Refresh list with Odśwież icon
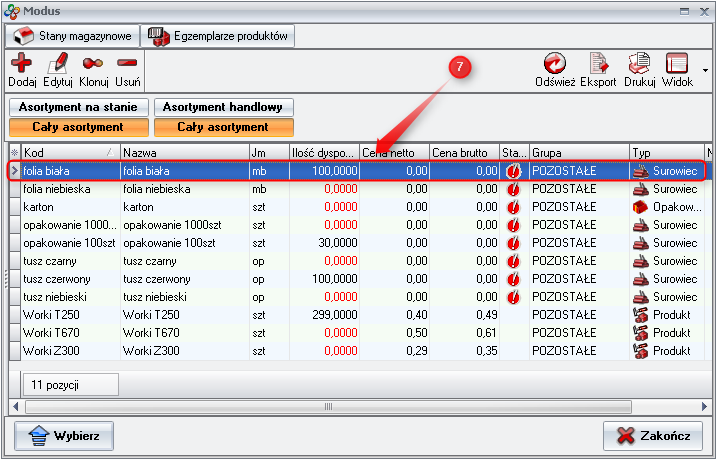Image resolution: width=717 pixels, height=460 pixels. pyautogui.click(x=555, y=64)
